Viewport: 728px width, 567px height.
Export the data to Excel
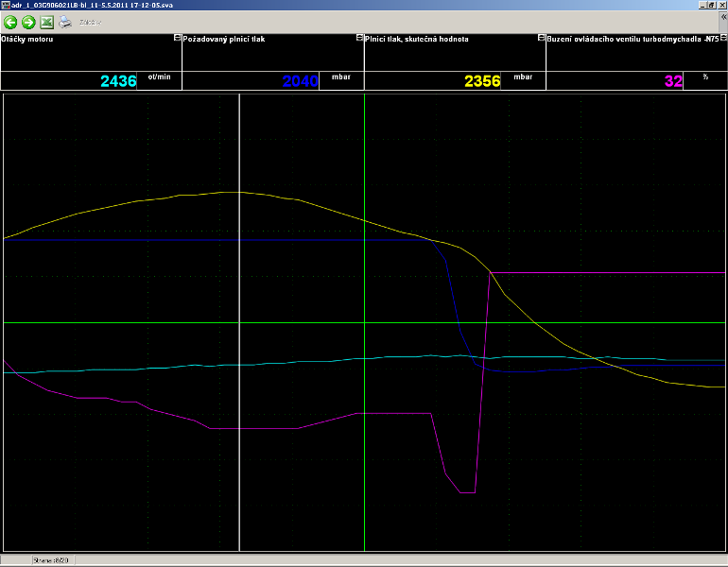point(46,23)
